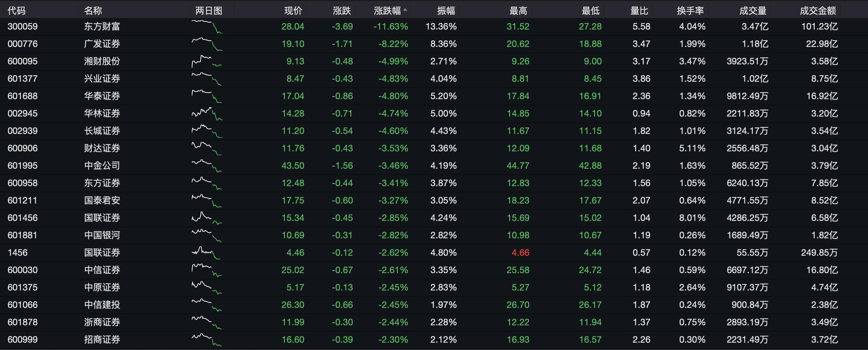
Task: Click the 3923.51万 volume value
Action: coord(747,61)
